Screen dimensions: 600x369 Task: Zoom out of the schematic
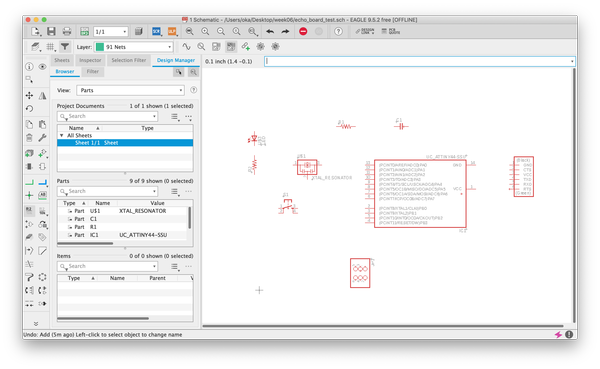(x=221, y=31)
